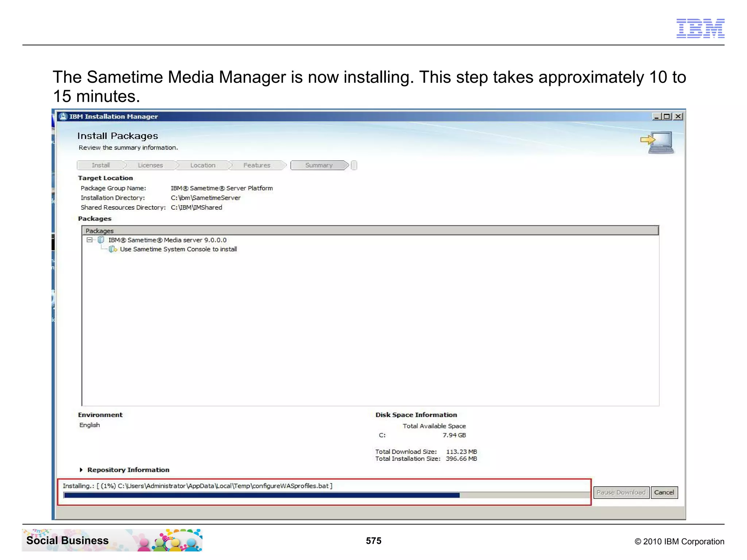Select the Install wizard step
The image size is (747, 560).
[101, 165]
